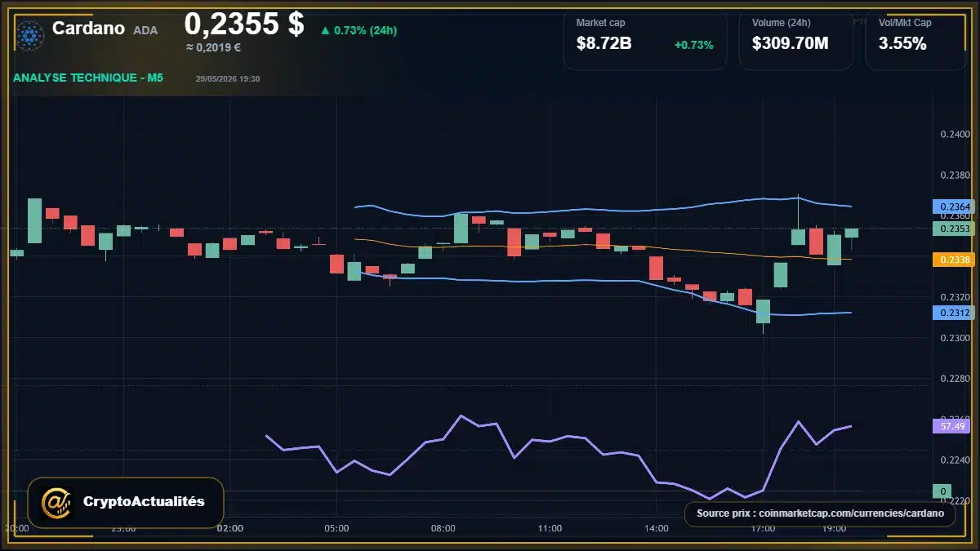Click the ANALYSE TECHNIQUE - M5 label
This screenshot has height=551, width=980.
88,78
